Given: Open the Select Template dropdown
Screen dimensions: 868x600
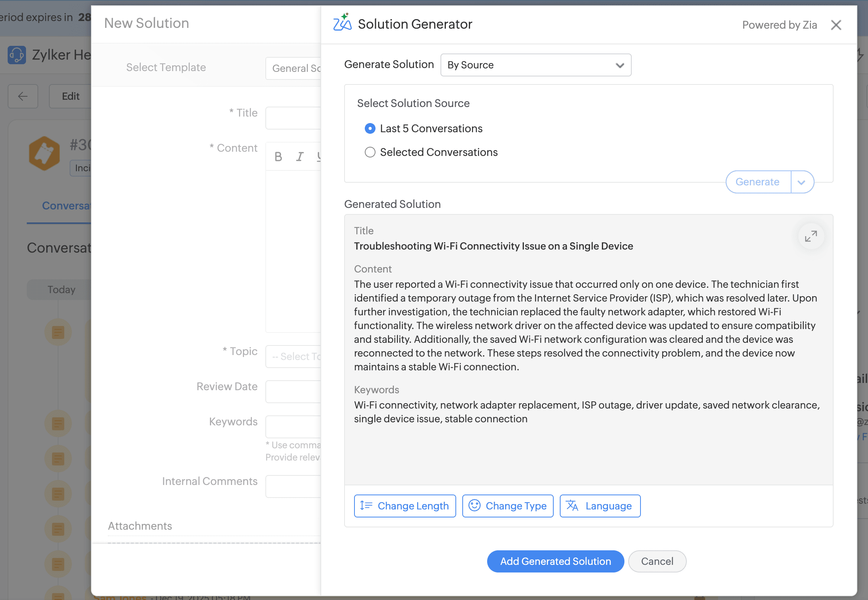Looking at the screenshot, I should click(293, 68).
